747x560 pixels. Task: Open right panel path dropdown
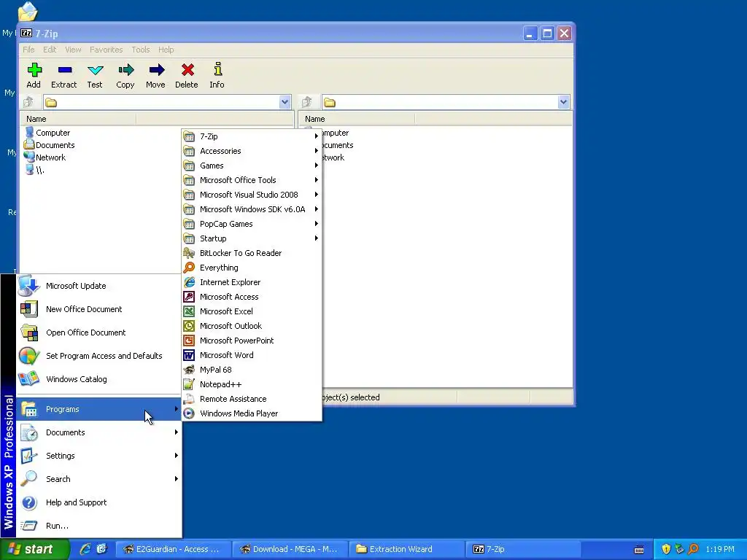pyautogui.click(x=564, y=102)
